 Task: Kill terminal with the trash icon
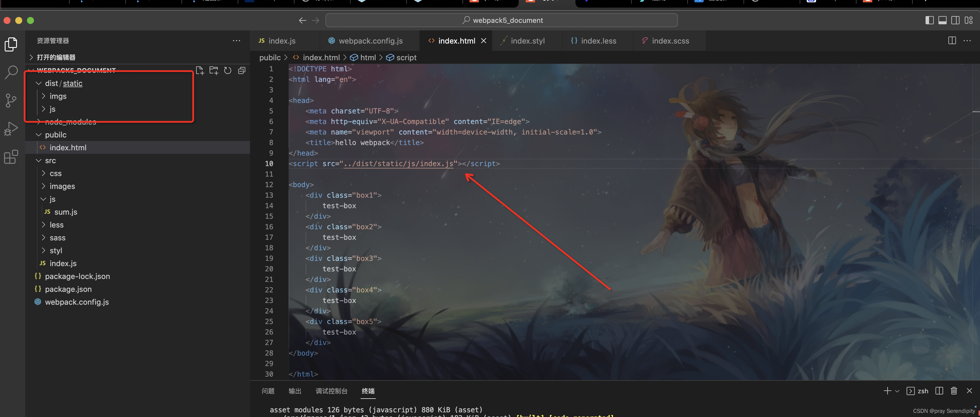(x=954, y=391)
